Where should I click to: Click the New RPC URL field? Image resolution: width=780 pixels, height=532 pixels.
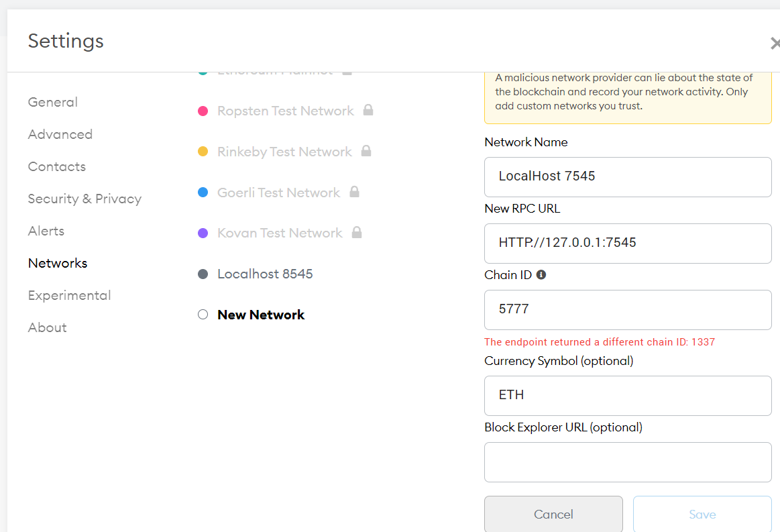tap(628, 244)
